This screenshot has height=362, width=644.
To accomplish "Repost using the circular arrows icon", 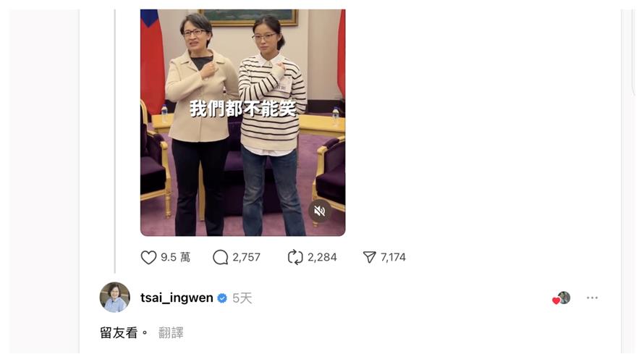I will pyautogui.click(x=295, y=258).
